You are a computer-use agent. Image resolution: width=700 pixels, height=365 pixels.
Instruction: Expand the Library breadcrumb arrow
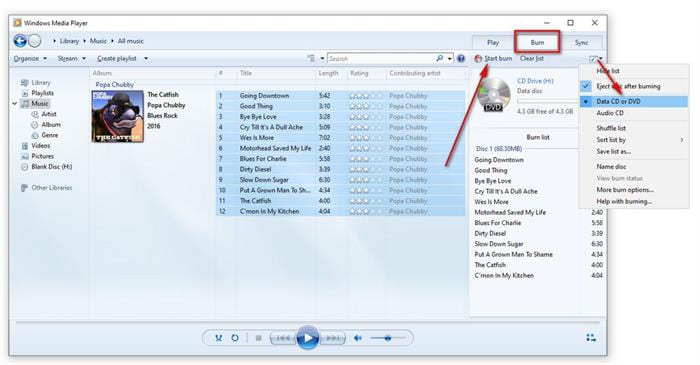pyautogui.click(x=54, y=41)
